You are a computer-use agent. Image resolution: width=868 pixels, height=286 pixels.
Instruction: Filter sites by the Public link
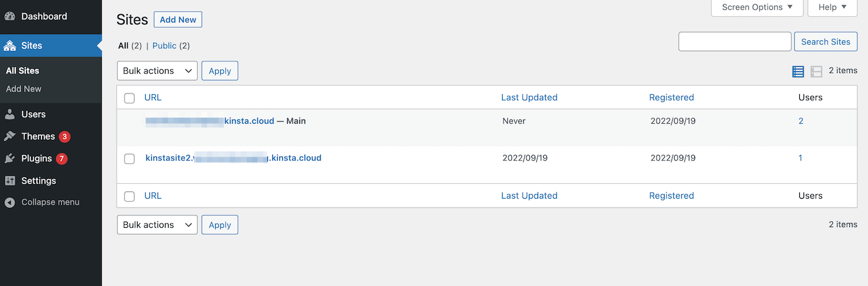coord(164,46)
